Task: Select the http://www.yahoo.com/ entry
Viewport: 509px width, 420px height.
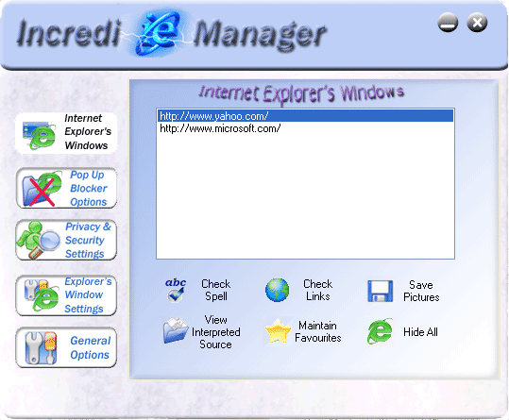Action: (x=305, y=116)
